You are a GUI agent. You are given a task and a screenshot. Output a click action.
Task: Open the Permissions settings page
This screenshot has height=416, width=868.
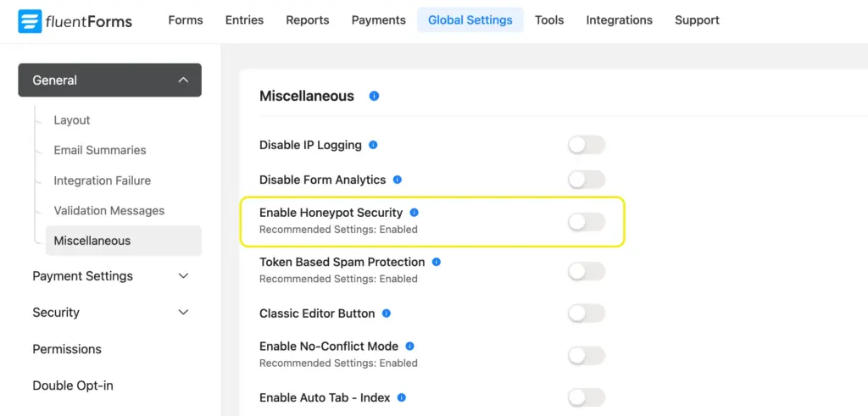tap(67, 349)
